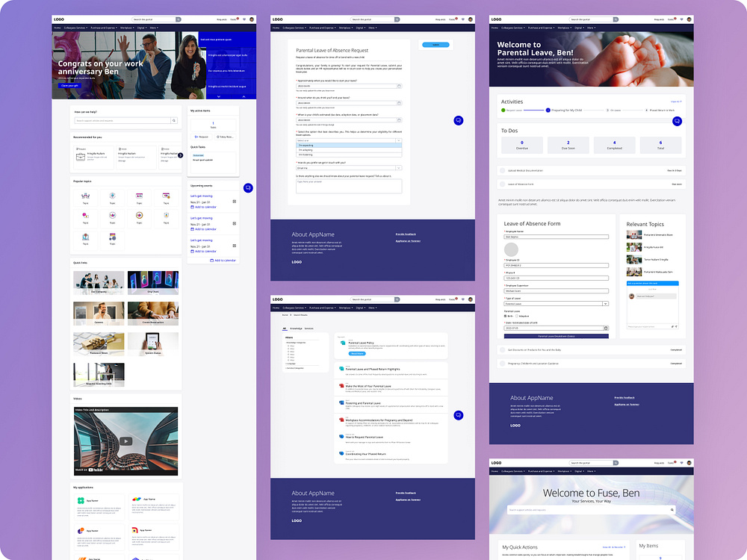747x560 pixels.
Task: Click the Type here your answer text area
Action: point(348,184)
